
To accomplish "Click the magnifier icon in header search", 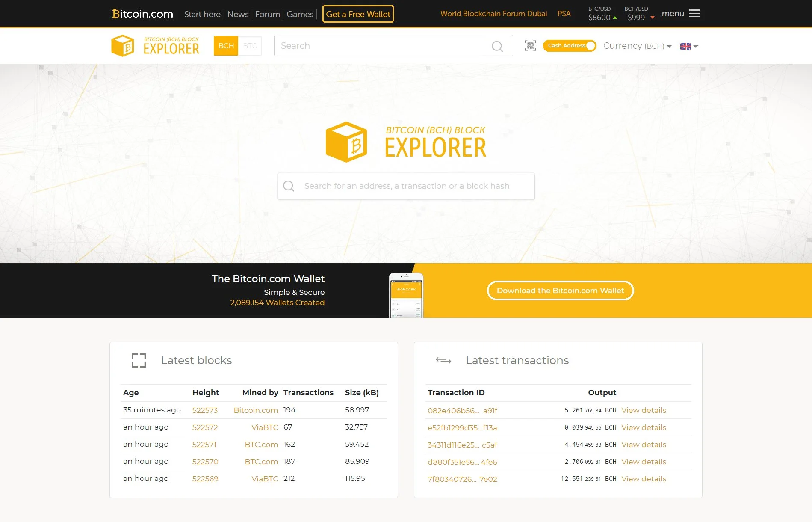I will (497, 46).
